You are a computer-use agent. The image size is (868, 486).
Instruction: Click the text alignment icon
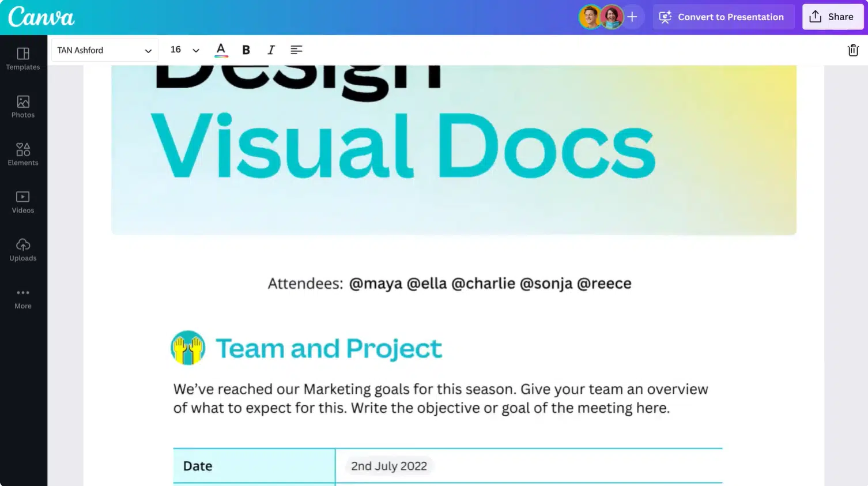[296, 50]
